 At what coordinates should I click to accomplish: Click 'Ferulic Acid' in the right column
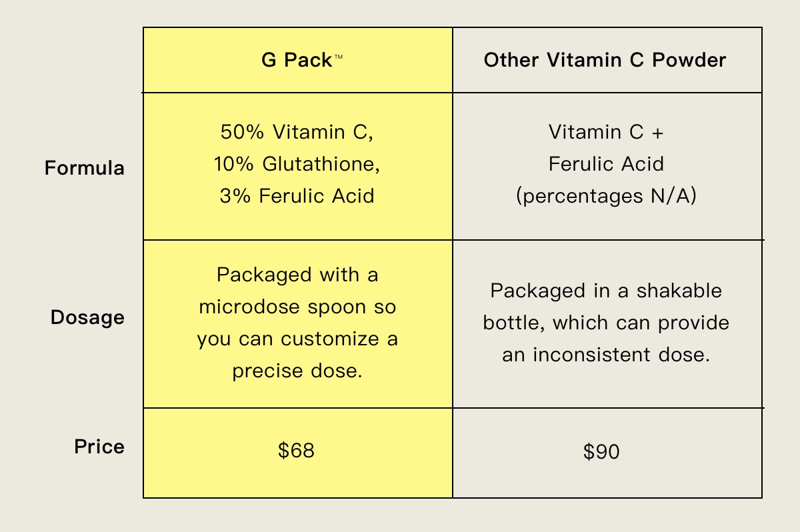point(606,164)
